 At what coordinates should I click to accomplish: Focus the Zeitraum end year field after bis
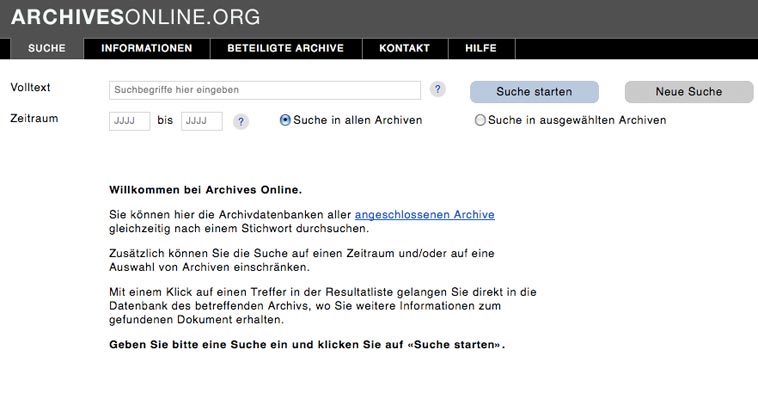click(202, 121)
